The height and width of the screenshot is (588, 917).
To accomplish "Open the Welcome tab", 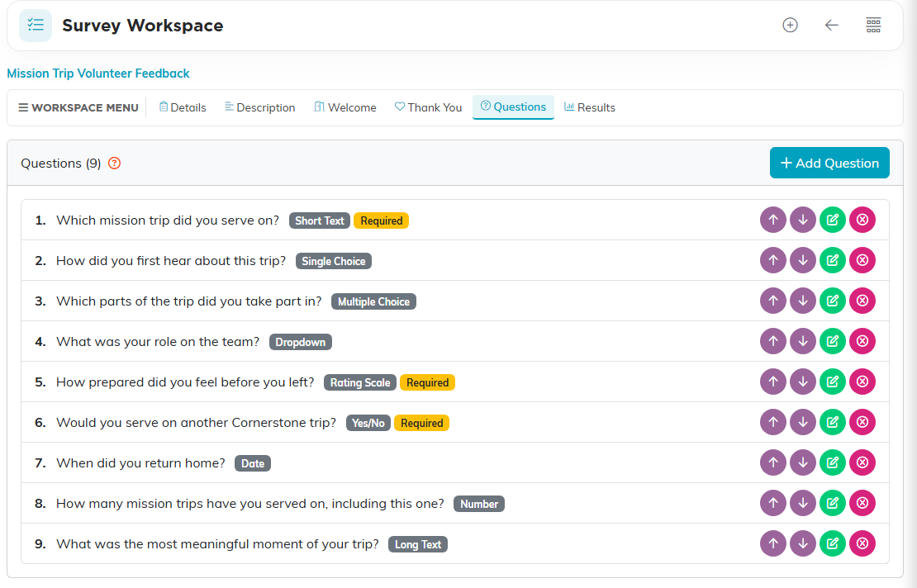I will [345, 107].
